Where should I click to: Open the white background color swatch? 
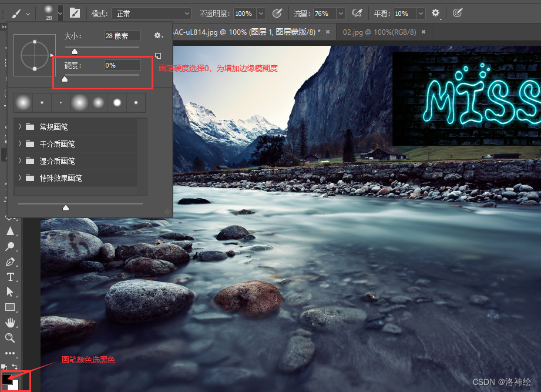(15, 386)
